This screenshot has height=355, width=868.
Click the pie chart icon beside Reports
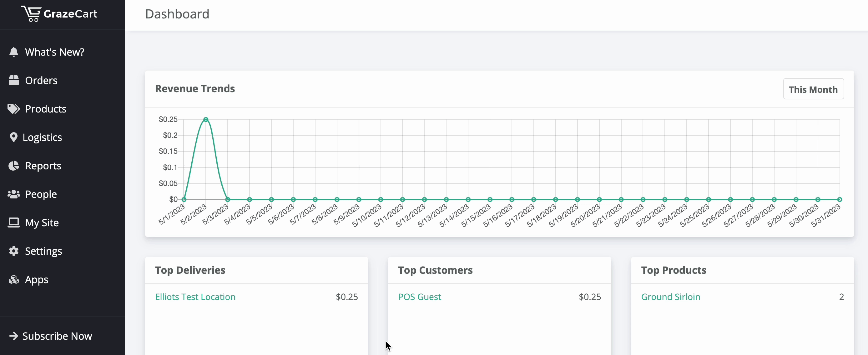point(13,166)
